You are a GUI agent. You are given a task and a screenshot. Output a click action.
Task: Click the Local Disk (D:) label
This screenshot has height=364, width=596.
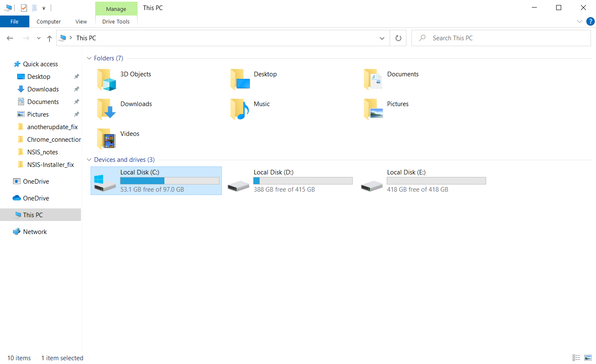273,172
